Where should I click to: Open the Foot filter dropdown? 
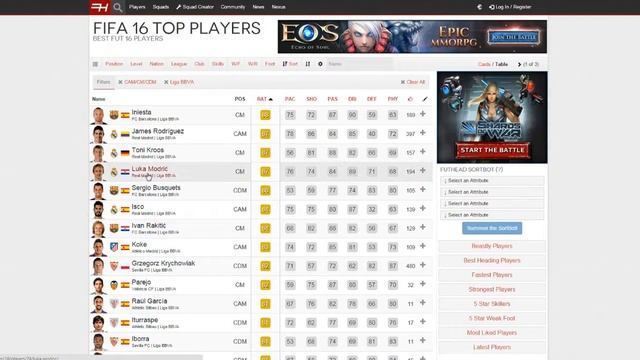270,64
